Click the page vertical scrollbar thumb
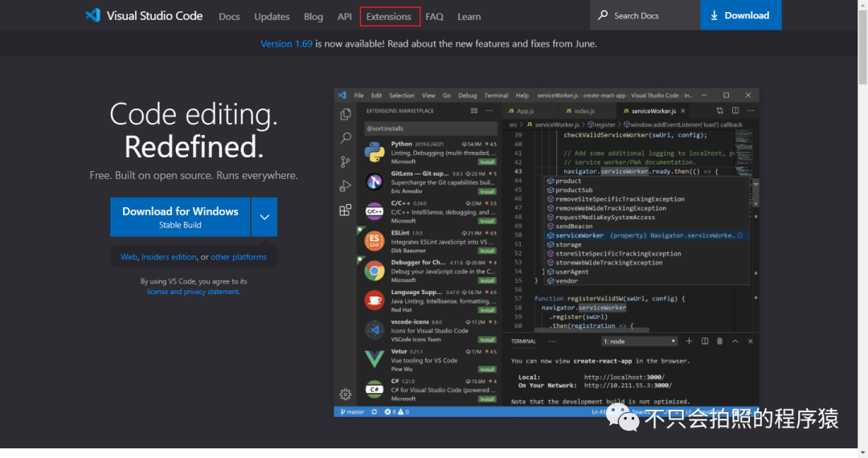Screen dimensions: 868x458 862,47
